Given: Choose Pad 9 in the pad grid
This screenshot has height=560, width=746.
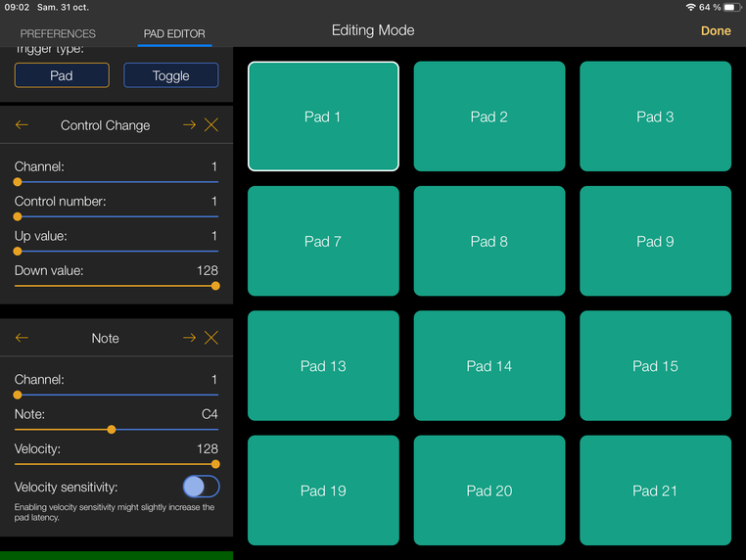Looking at the screenshot, I should point(655,241).
